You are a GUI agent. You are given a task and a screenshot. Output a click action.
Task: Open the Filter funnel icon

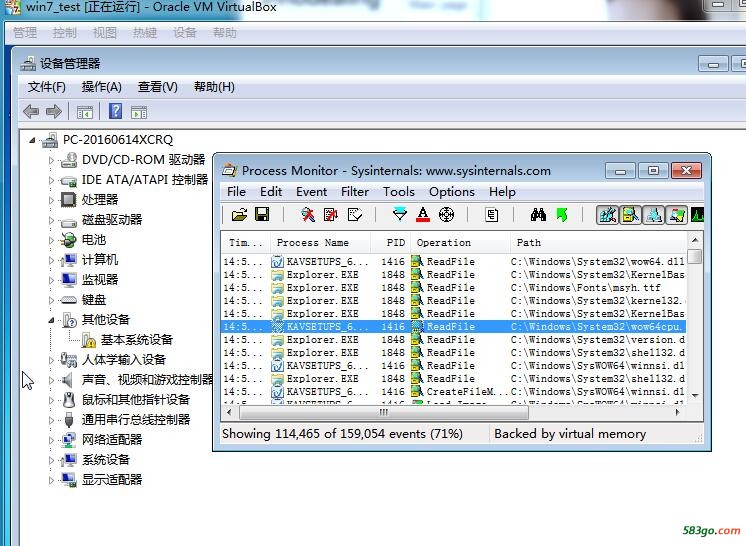pos(400,215)
